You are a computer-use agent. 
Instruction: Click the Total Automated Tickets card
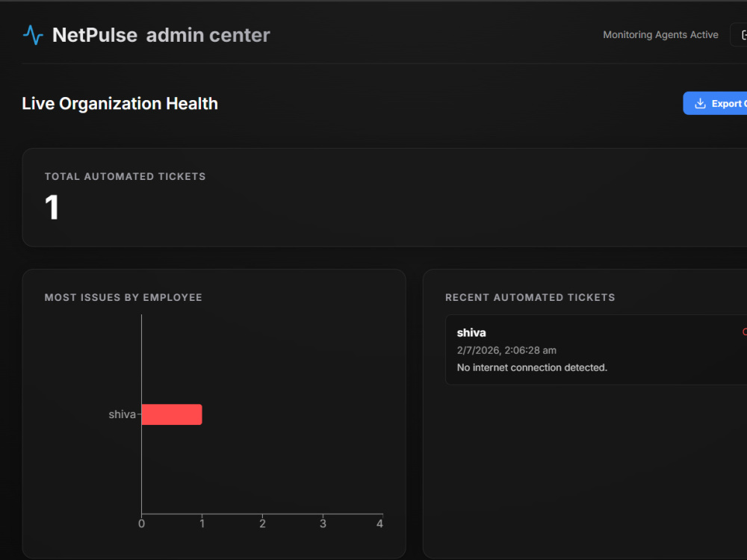pyautogui.click(x=385, y=198)
